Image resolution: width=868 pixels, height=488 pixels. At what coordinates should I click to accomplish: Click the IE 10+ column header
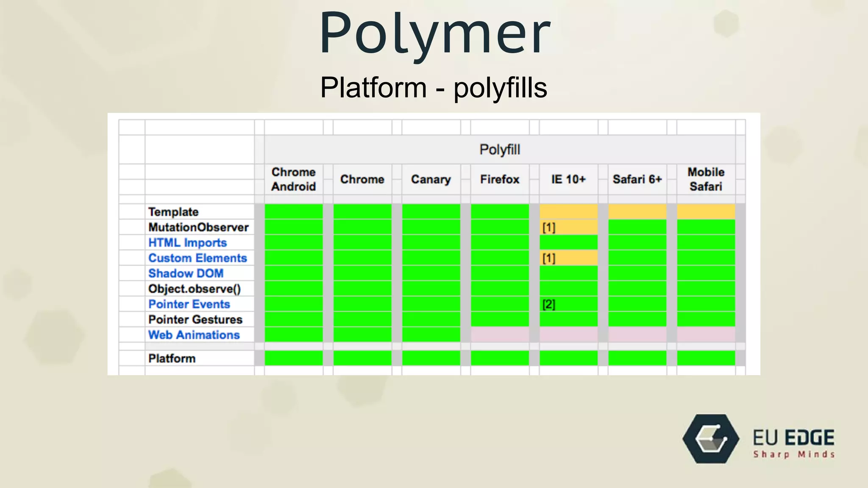tap(568, 179)
